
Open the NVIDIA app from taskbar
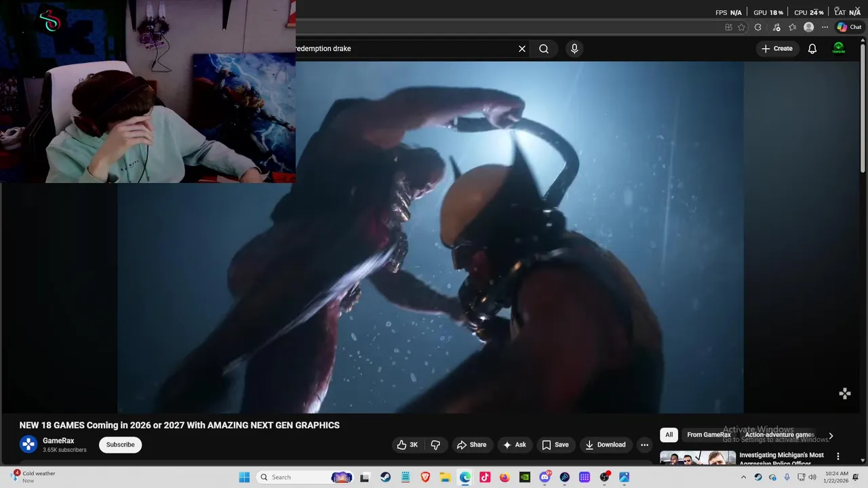point(525,477)
